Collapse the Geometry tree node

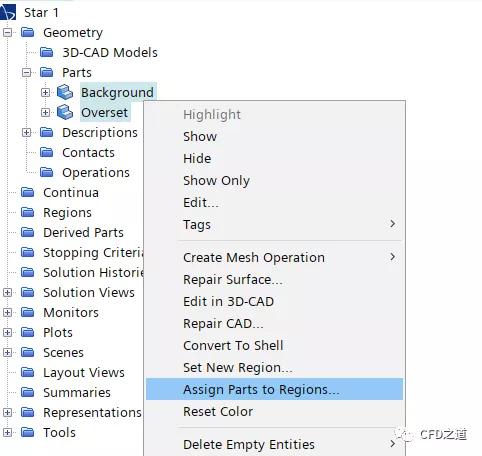pyautogui.click(x=7, y=32)
